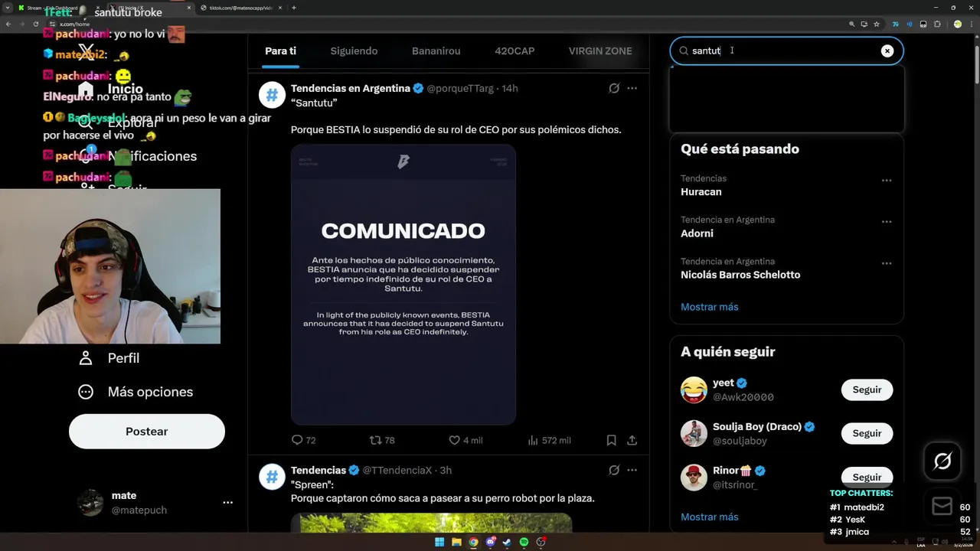980x551 pixels.
Task: Clear the search box with the X button
Action: [887, 51]
